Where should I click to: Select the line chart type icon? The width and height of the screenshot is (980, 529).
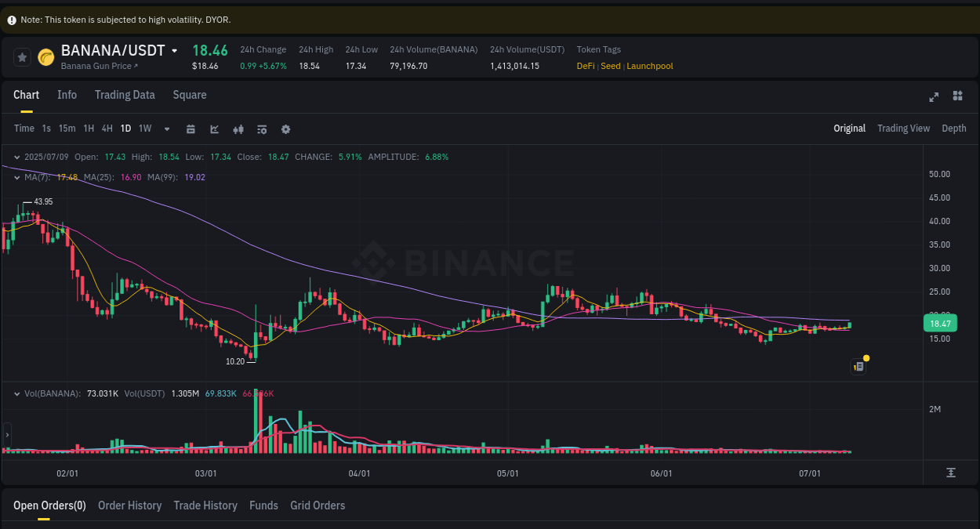(214, 129)
